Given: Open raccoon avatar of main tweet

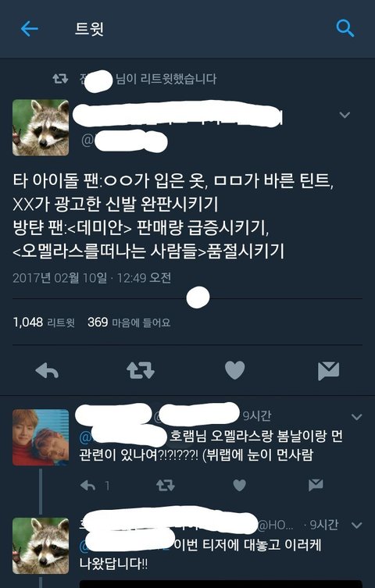Looking at the screenshot, I should pyautogui.click(x=41, y=127).
